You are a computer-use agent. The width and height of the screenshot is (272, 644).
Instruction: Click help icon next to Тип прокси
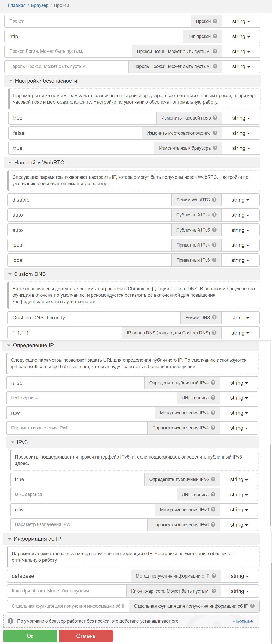point(215,36)
